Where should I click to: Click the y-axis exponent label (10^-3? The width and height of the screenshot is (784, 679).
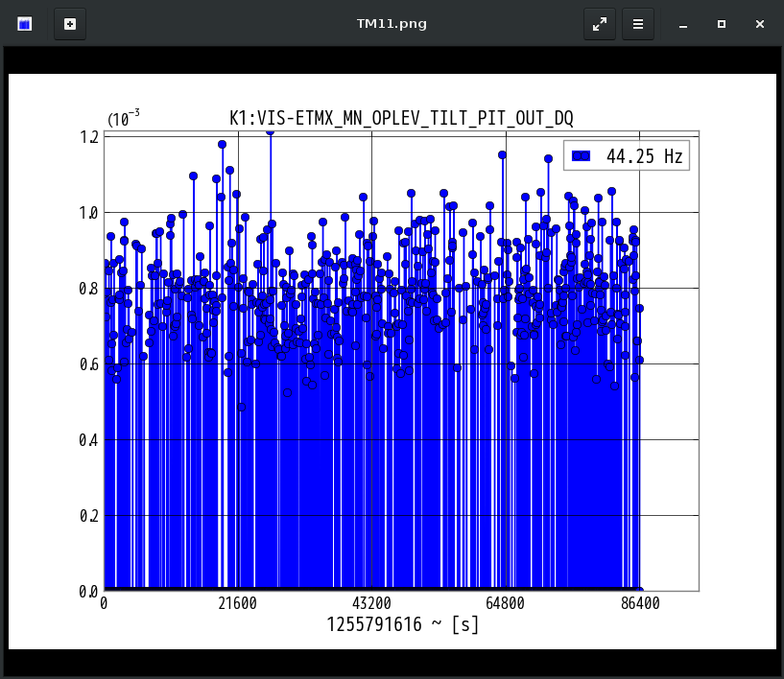(124, 118)
